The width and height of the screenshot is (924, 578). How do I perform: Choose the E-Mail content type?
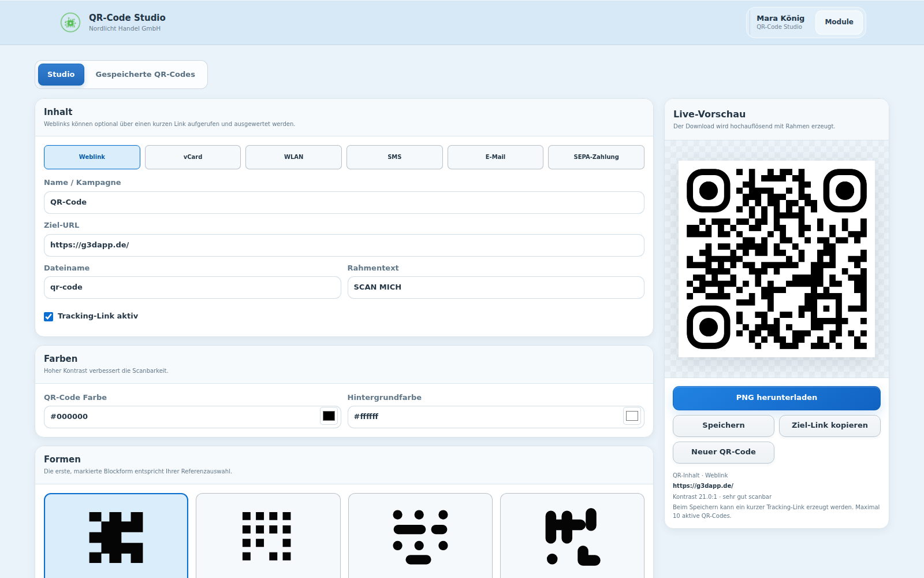coord(495,157)
